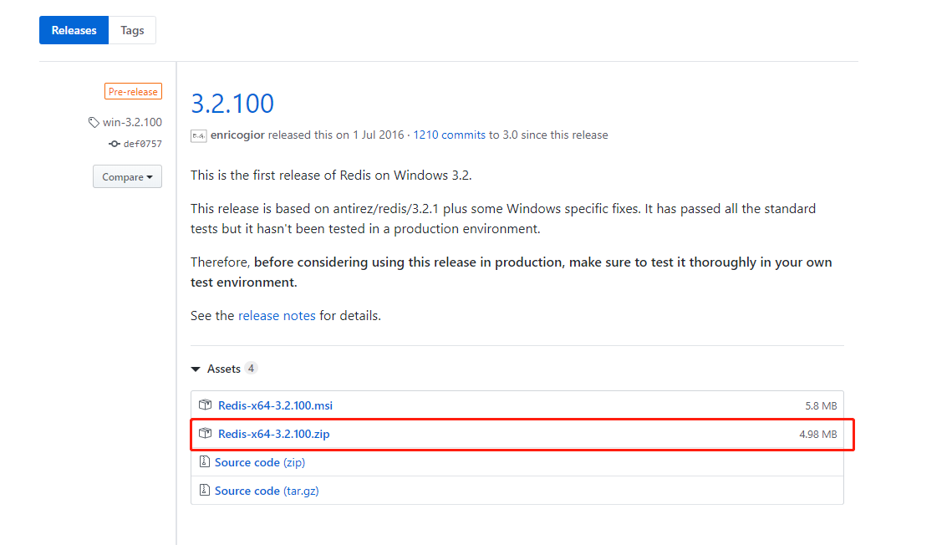Screen dimensions: 952x560
Task: Click the file icon beside Source code (tar.gz)
Action: 205,490
